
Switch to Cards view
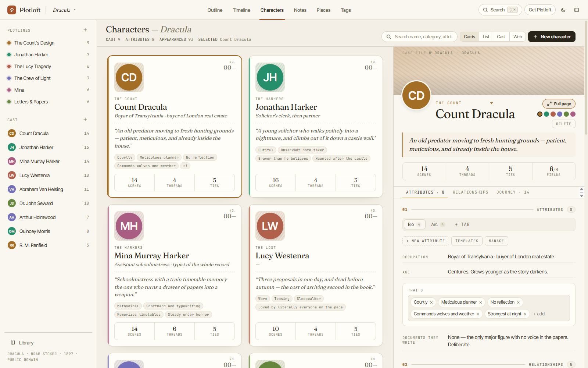tap(469, 37)
